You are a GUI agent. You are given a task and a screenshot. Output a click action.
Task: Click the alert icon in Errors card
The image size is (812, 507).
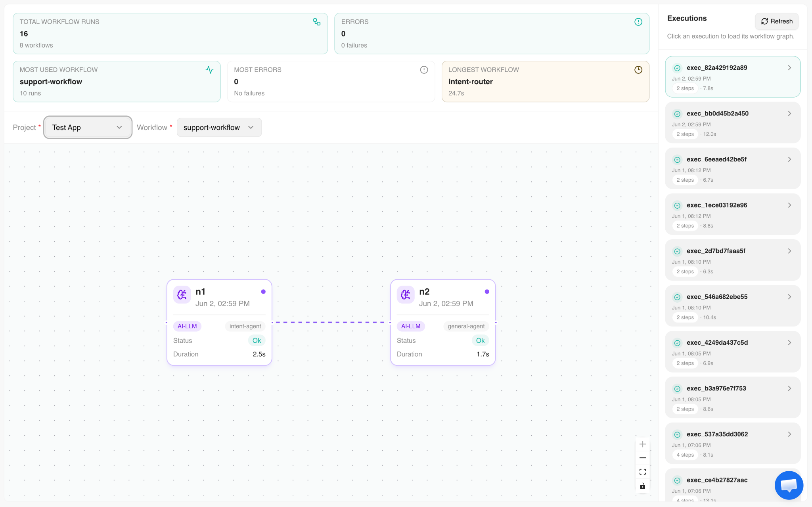pyautogui.click(x=638, y=22)
